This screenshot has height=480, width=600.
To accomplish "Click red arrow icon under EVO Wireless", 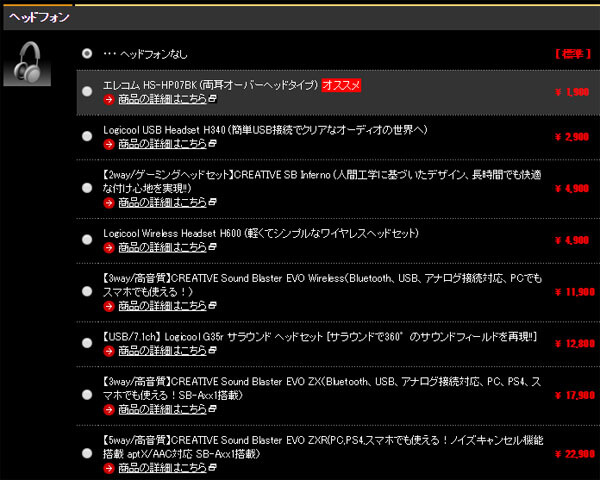I will click(109, 307).
